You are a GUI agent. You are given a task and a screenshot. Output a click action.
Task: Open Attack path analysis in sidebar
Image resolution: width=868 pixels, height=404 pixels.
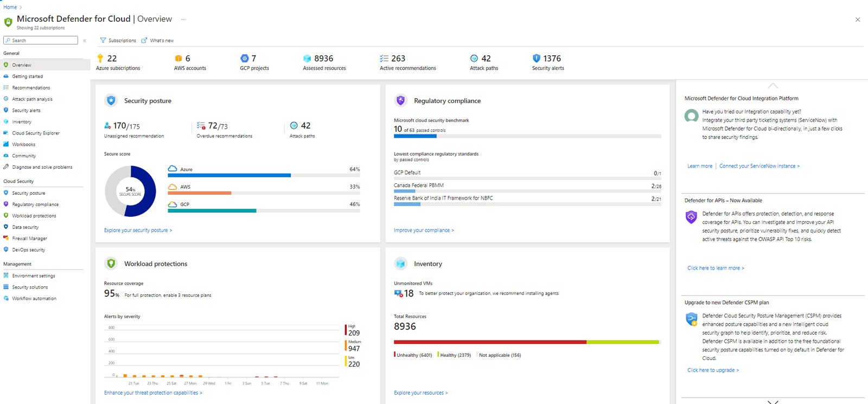pyautogui.click(x=33, y=99)
